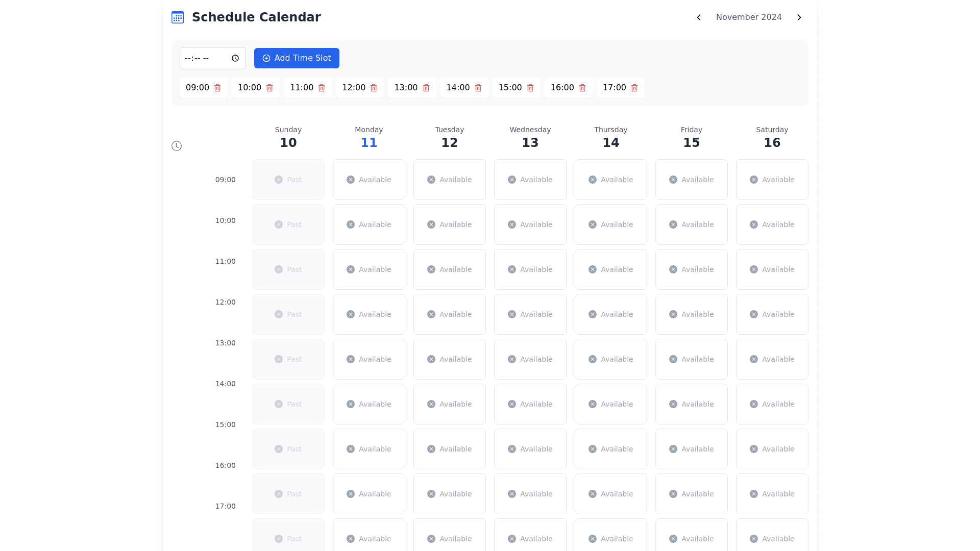Click the calendar icon beside the title
Viewport: 980px width, 551px height.
[178, 17]
